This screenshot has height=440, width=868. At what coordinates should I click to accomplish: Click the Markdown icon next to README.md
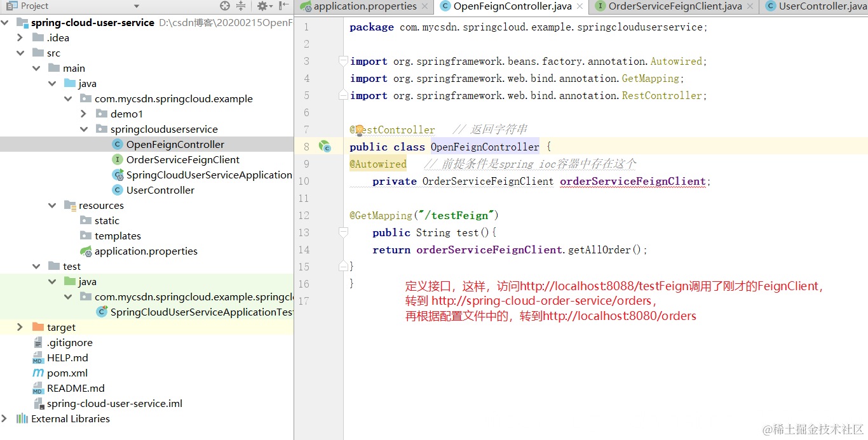pos(38,389)
